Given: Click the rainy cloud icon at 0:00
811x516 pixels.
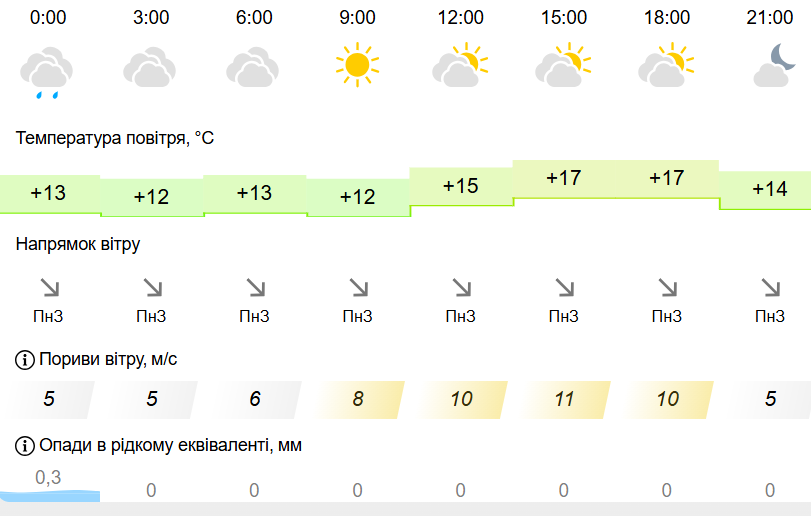Looking at the screenshot, I should point(47,72).
